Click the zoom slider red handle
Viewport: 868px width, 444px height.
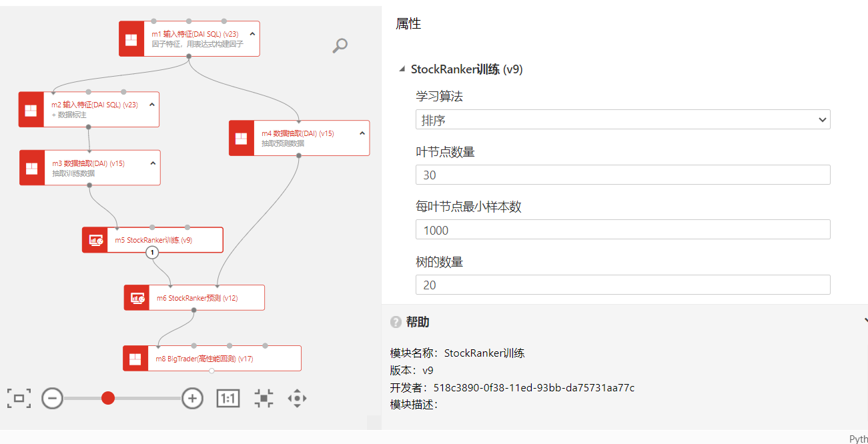point(108,398)
